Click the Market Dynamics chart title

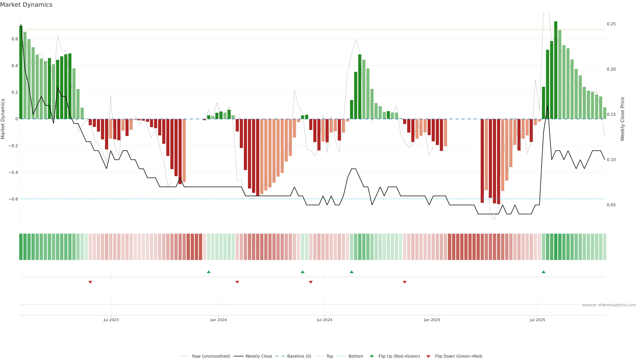coord(26,5)
